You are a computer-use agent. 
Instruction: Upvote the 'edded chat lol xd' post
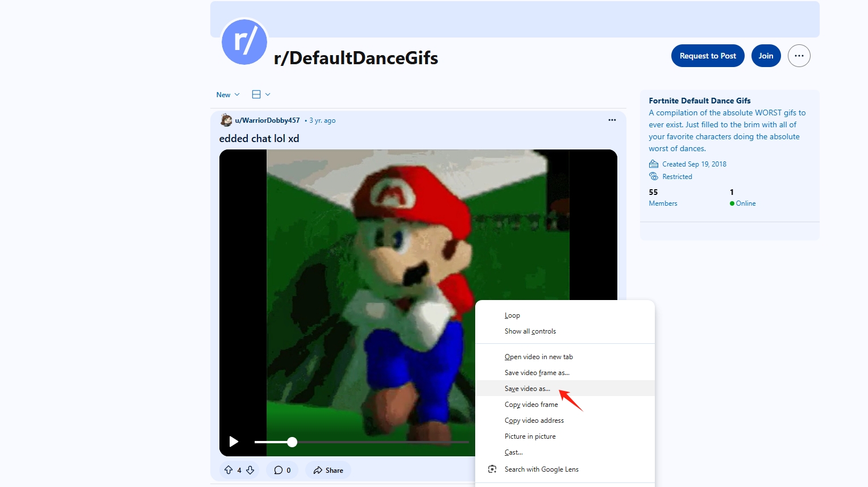point(229,470)
